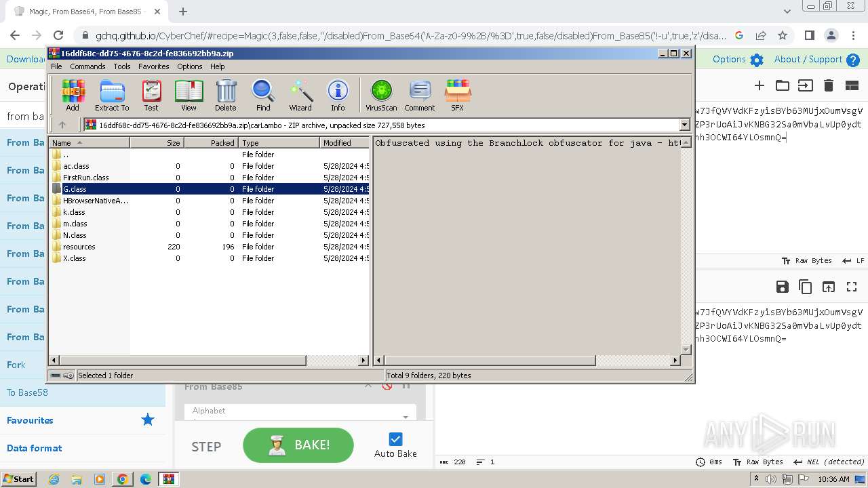Click the browser address bar

[410, 35]
